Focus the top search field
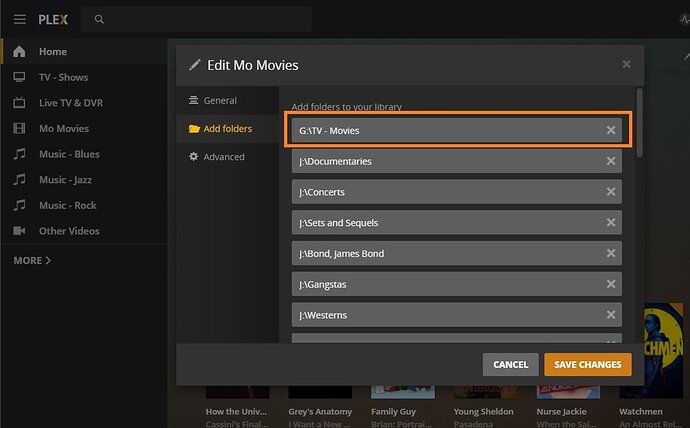 point(196,19)
